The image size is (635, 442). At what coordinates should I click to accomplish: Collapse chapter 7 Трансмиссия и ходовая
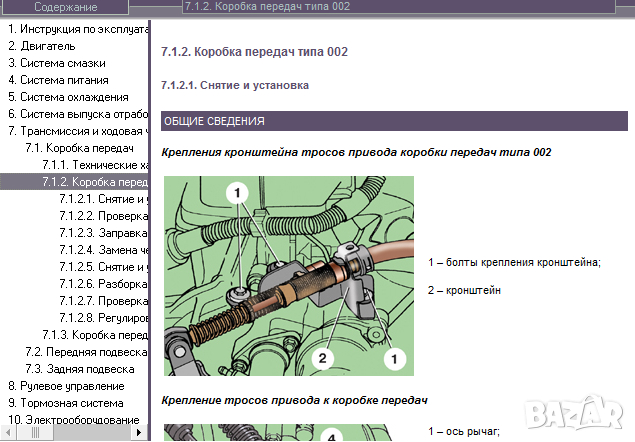pos(78,131)
